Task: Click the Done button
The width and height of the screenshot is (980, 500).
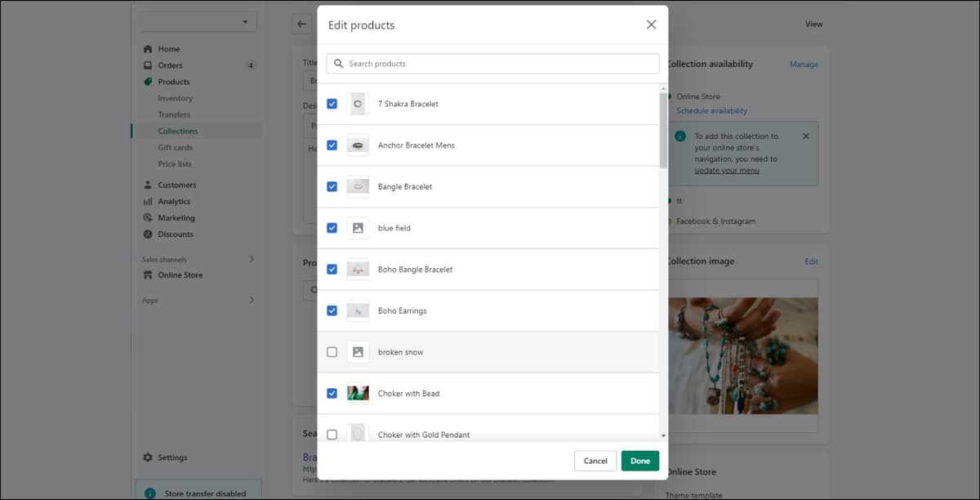Action: (640, 461)
